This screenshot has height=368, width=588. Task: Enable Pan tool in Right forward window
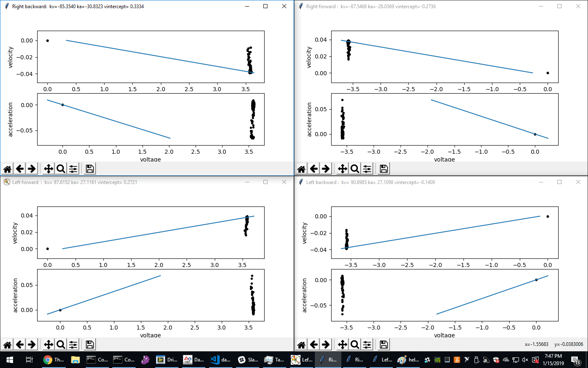[x=343, y=169]
